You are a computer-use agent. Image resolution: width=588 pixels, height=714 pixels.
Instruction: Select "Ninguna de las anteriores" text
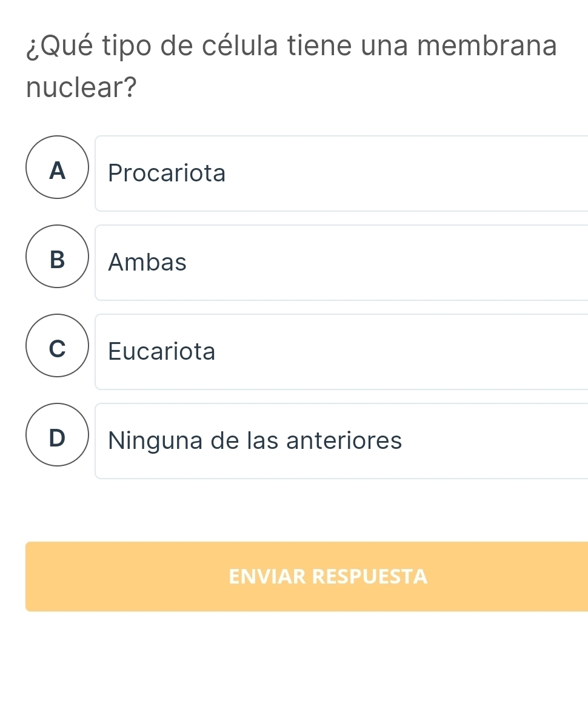tap(255, 441)
